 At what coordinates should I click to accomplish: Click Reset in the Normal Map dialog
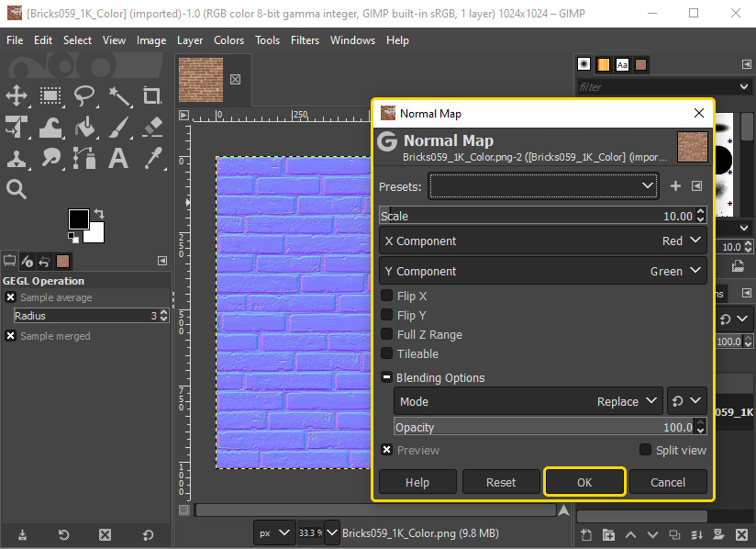click(501, 482)
